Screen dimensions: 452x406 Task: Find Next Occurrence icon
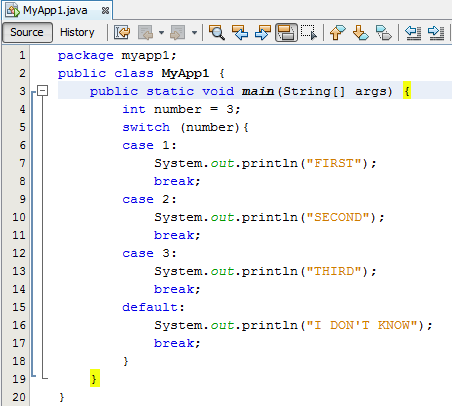(263, 33)
